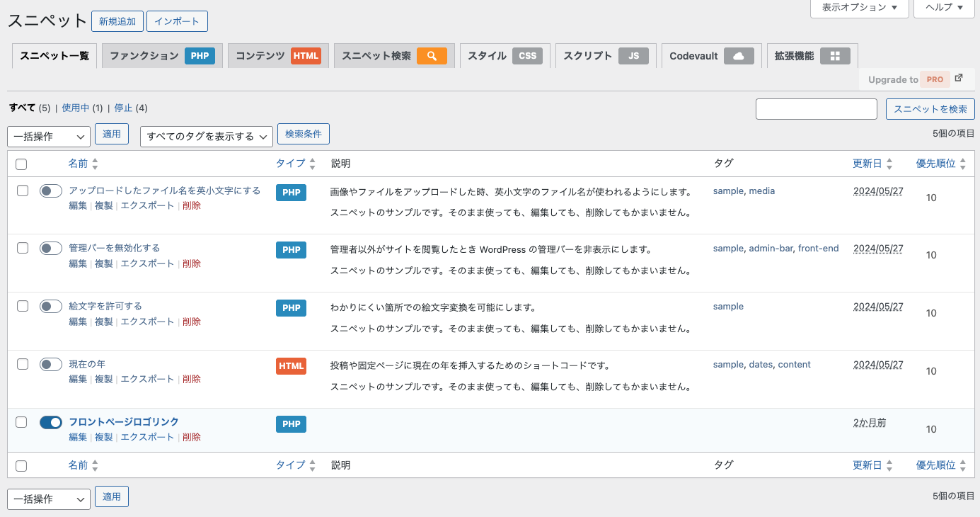This screenshot has height=517, width=980.
Task: Click the grid icon on 拡張機能 tab
Action: click(x=835, y=56)
